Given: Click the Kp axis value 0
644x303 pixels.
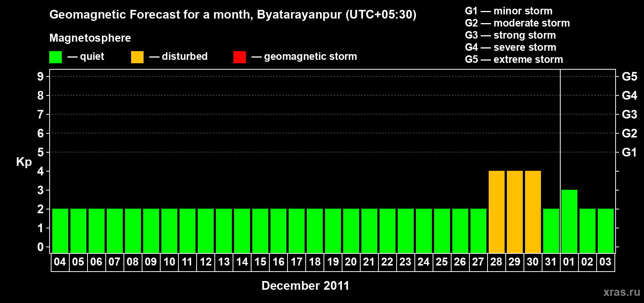Looking at the screenshot, I should pos(41,247).
